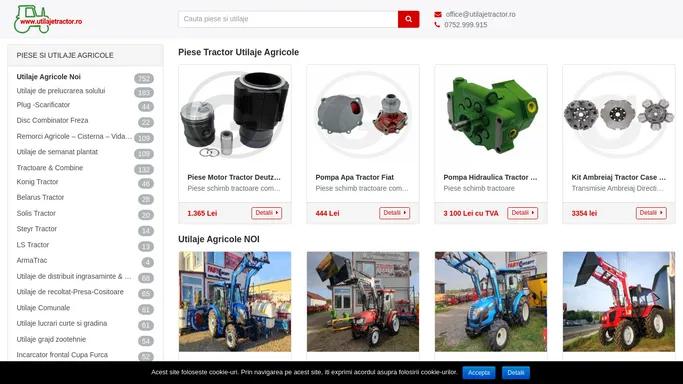
Task: Open small red tractor with raised bucket photo
Action: pos(363,302)
